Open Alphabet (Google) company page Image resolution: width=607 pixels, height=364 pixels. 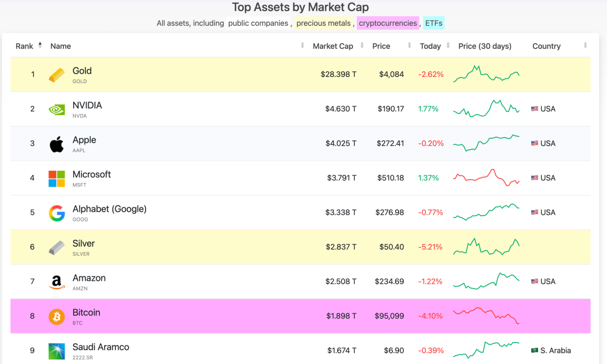point(110,209)
